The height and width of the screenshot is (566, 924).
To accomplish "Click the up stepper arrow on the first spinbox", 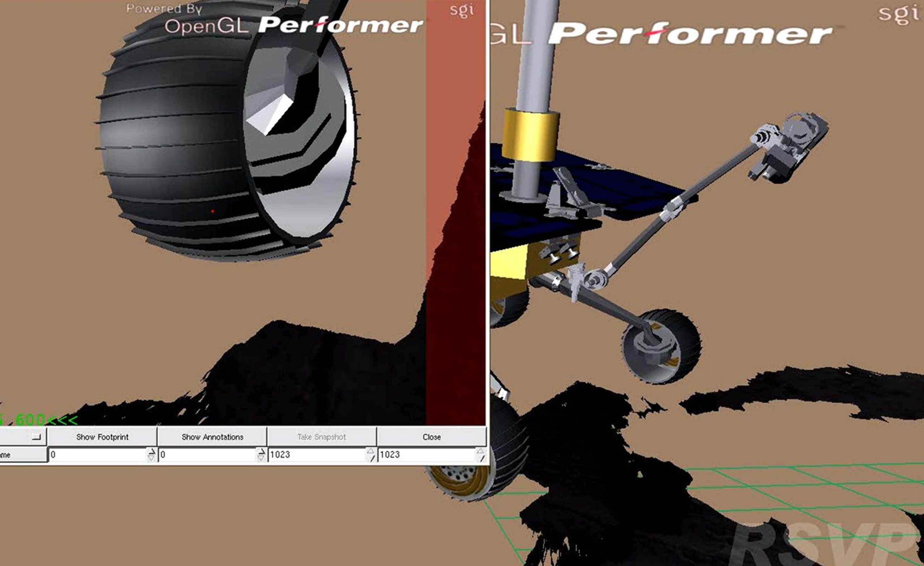I will pyautogui.click(x=151, y=451).
